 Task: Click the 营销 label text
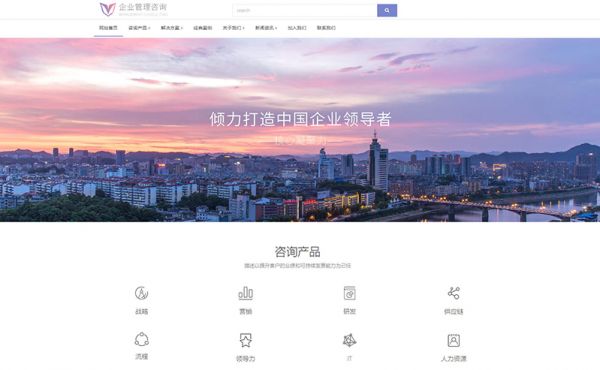[x=246, y=311]
